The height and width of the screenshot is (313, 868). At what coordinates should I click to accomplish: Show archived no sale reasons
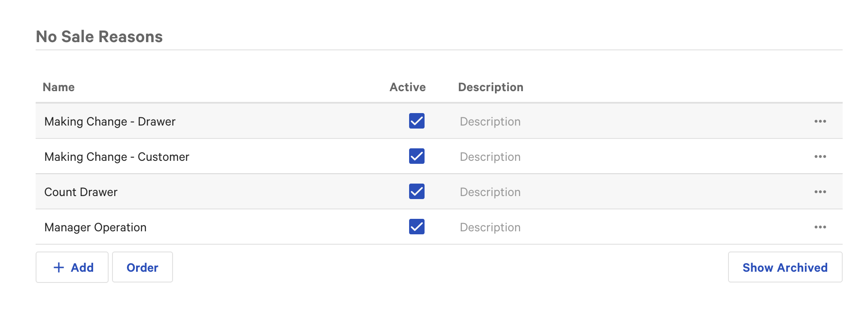pos(785,267)
